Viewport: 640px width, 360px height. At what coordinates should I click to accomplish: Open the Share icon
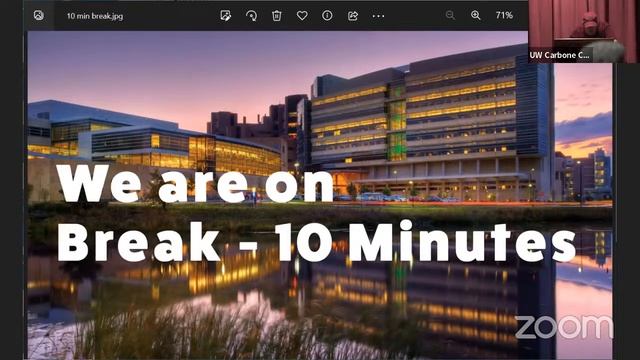coord(353,16)
